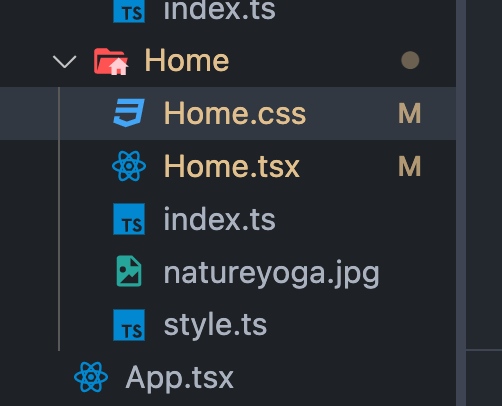Open the index.ts file above Home folder
Viewport: 502px width, 406px height.
(220, 10)
